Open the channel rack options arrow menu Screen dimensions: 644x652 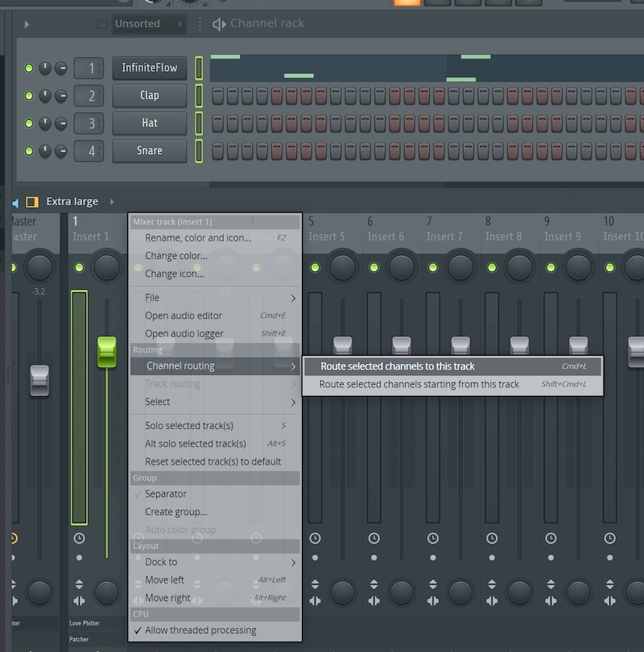click(x=27, y=24)
